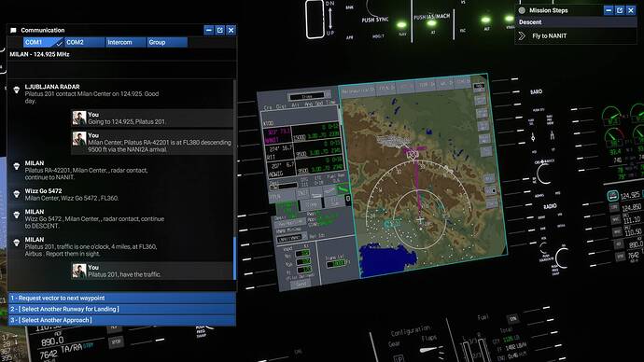Image resolution: width=644 pixels, height=362 pixels.
Task: Click headset icon beside 'continue to DESCENT' message
Action: (x=17, y=215)
